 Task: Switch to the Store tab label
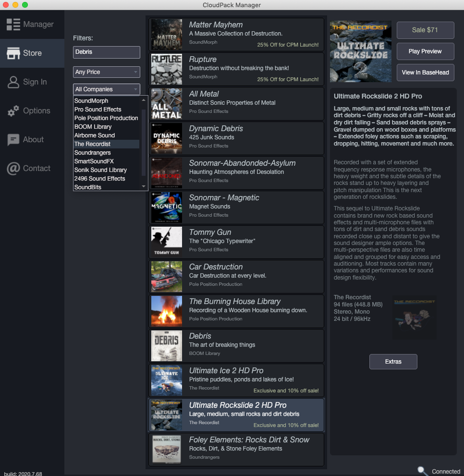(32, 53)
